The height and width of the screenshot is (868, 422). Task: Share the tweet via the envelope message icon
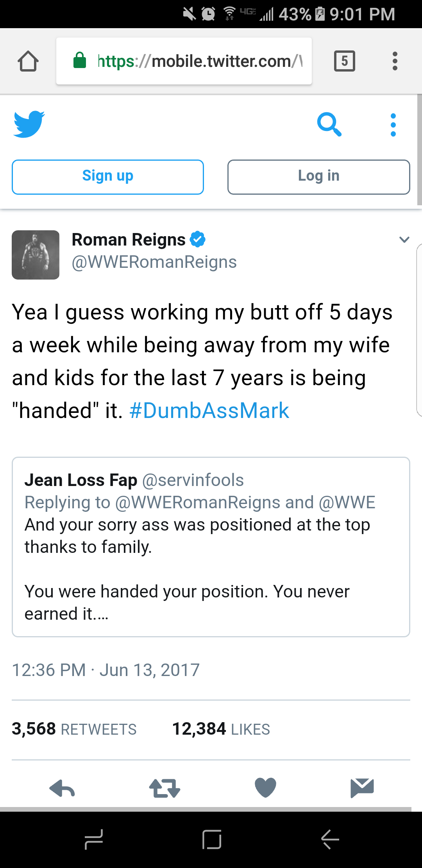[x=362, y=787]
